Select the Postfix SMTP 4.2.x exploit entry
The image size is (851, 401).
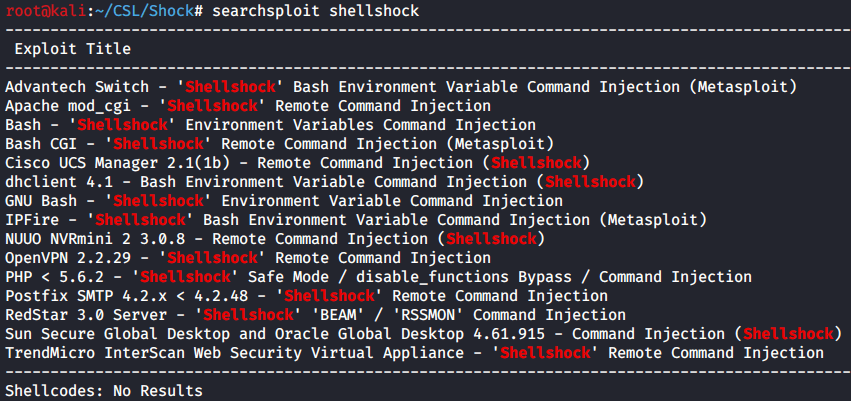tap(306, 296)
